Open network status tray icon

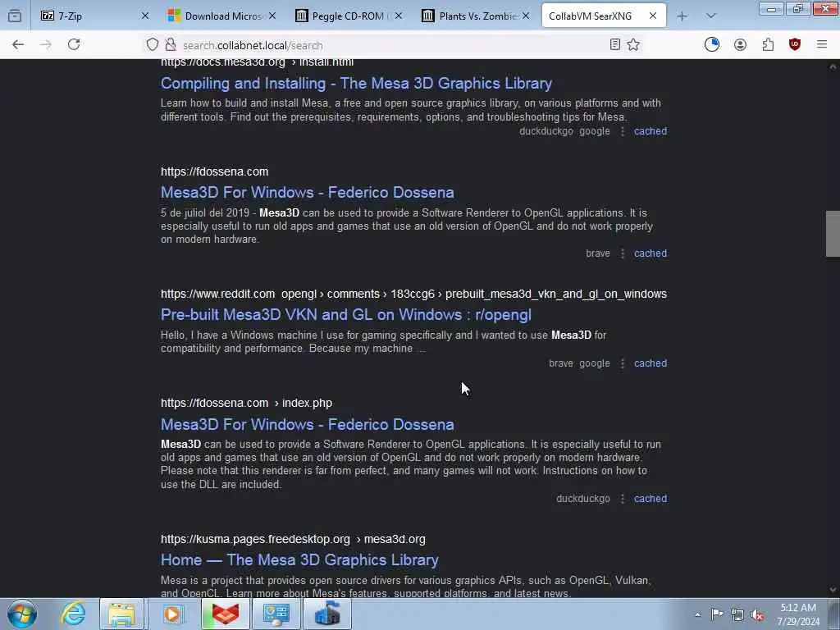click(737, 614)
